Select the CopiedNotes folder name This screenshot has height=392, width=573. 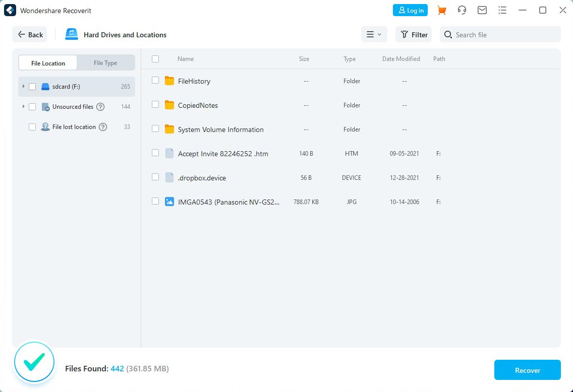(x=198, y=105)
